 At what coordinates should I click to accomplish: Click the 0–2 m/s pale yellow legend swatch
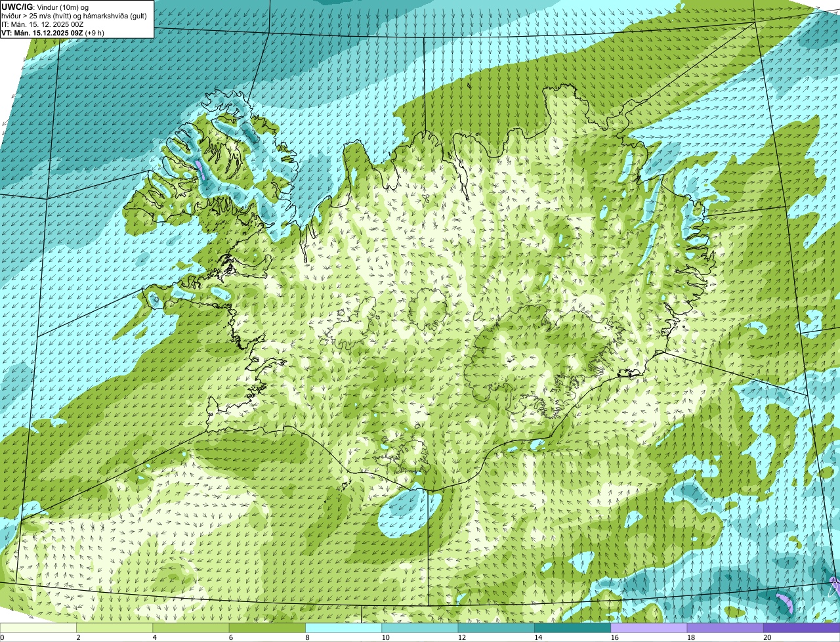(x=38, y=628)
